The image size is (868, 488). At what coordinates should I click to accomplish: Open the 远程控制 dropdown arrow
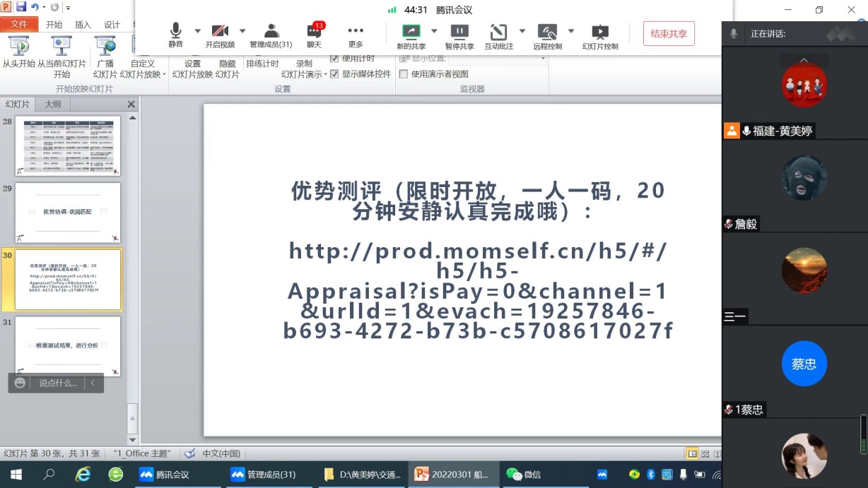pos(571,31)
